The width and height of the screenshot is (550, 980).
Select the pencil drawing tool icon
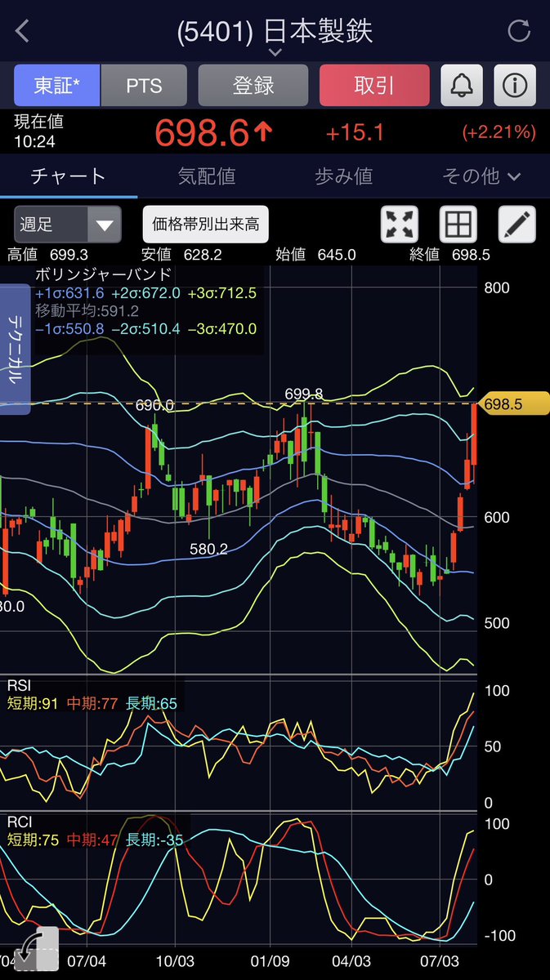click(x=517, y=223)
